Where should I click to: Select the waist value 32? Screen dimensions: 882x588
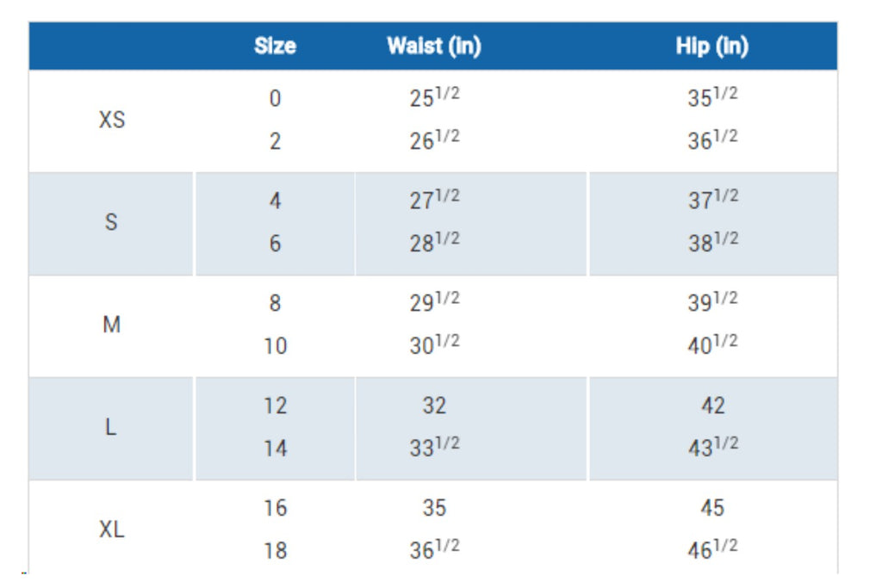(x=434, y=405)
